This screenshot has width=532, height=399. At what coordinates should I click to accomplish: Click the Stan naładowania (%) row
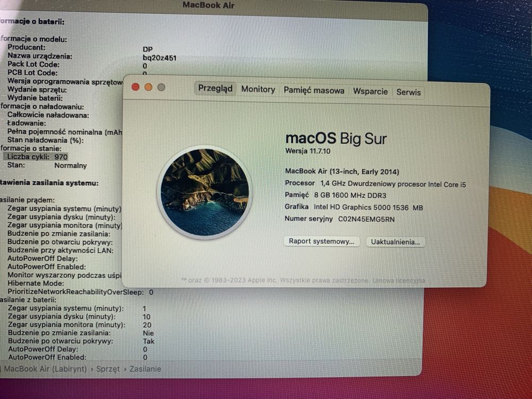(x=45, y=140)
